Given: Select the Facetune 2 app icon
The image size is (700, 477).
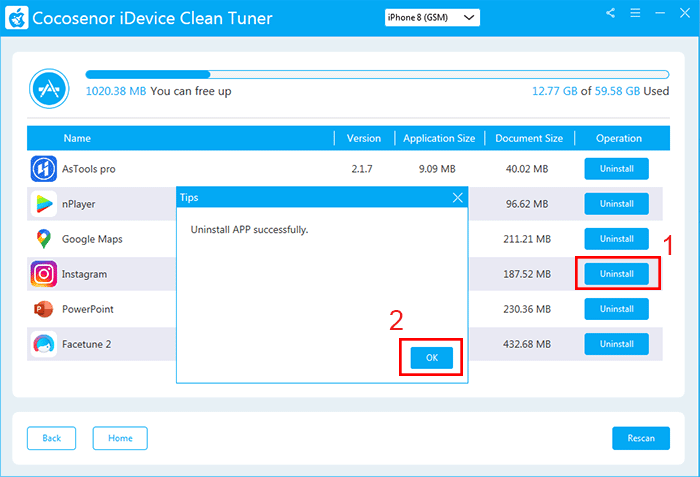Looking at the screenshot, I should tap(44, 344).
